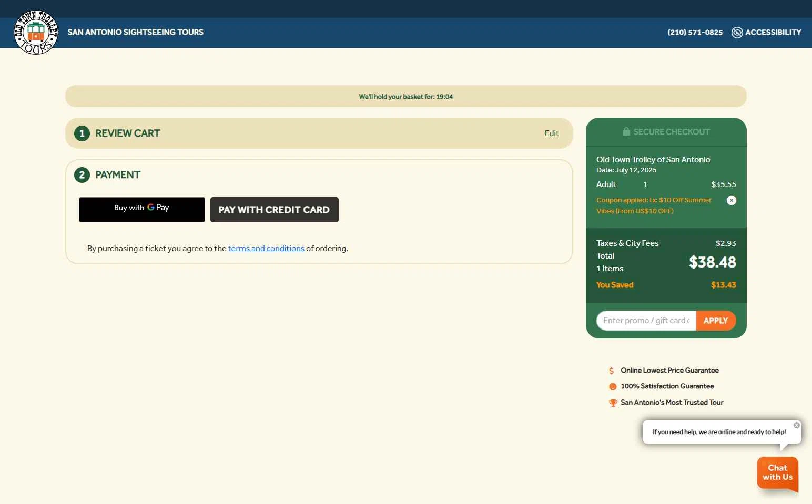812x504 pixels.
Task: Click the basket hold timer message
Action: click(406, 97)
